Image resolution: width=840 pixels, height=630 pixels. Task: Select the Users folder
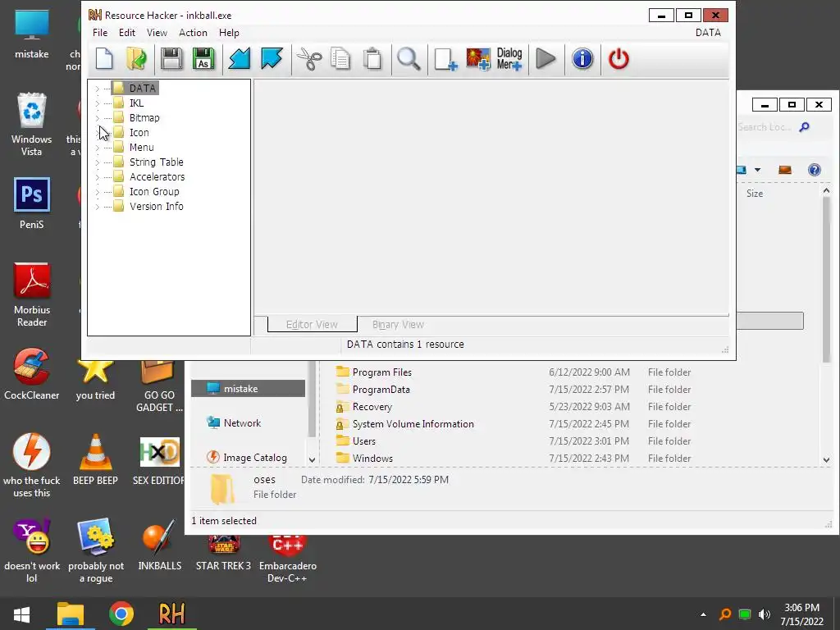356,441
